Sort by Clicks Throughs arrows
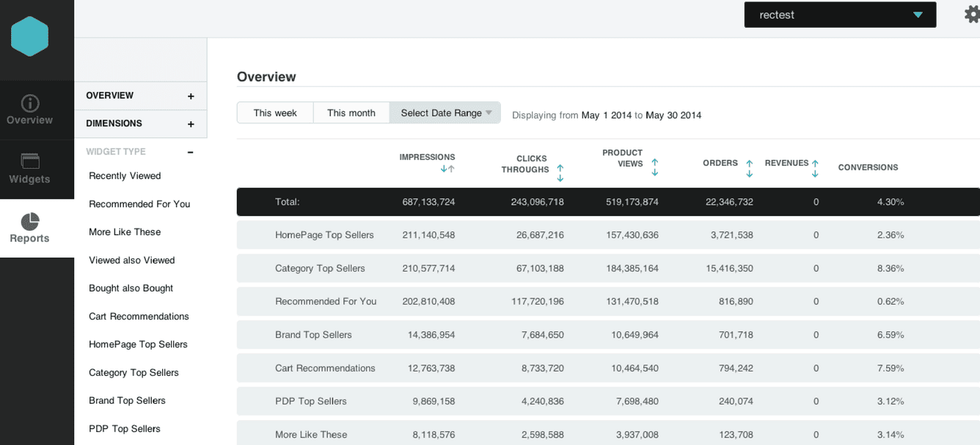The width and height of the screenshot is (980, 445). click(560, 173)
